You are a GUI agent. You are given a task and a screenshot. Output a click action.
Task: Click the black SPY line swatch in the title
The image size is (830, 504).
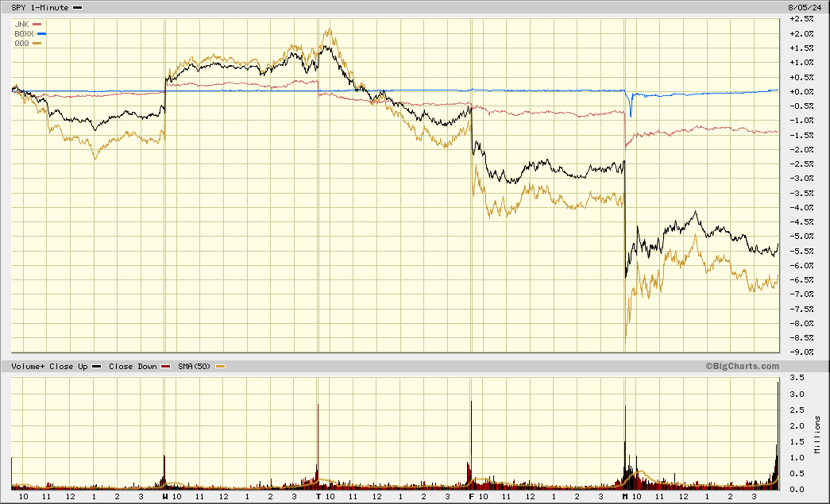[x=77, y=7]
